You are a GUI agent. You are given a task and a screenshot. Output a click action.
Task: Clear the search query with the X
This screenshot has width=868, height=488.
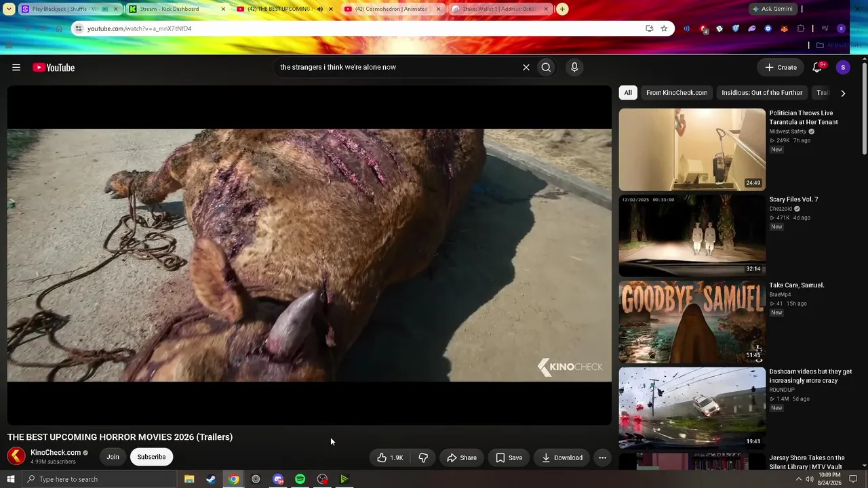[x=526, y=67]
